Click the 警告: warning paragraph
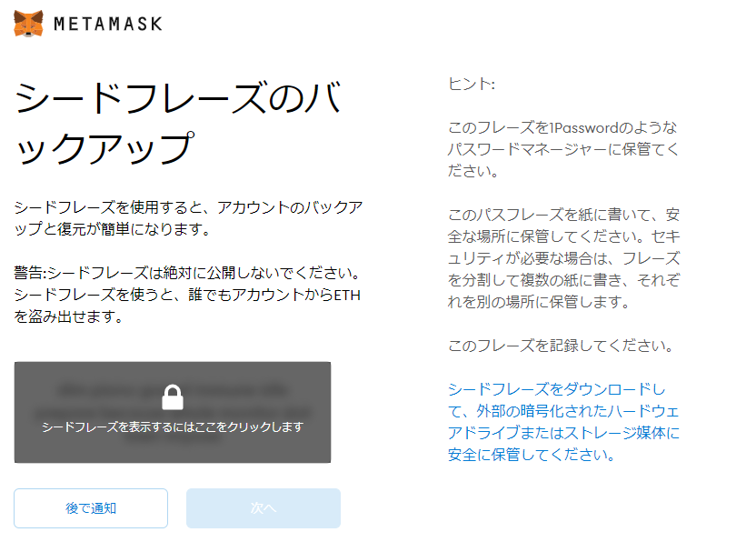The image size is (756, 552). [x=188, y=295]
